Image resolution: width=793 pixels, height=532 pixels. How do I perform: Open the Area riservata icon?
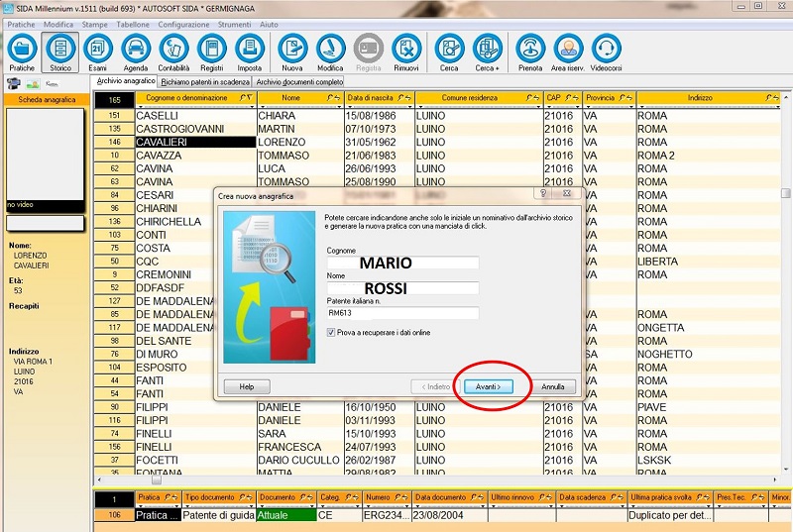568,50
